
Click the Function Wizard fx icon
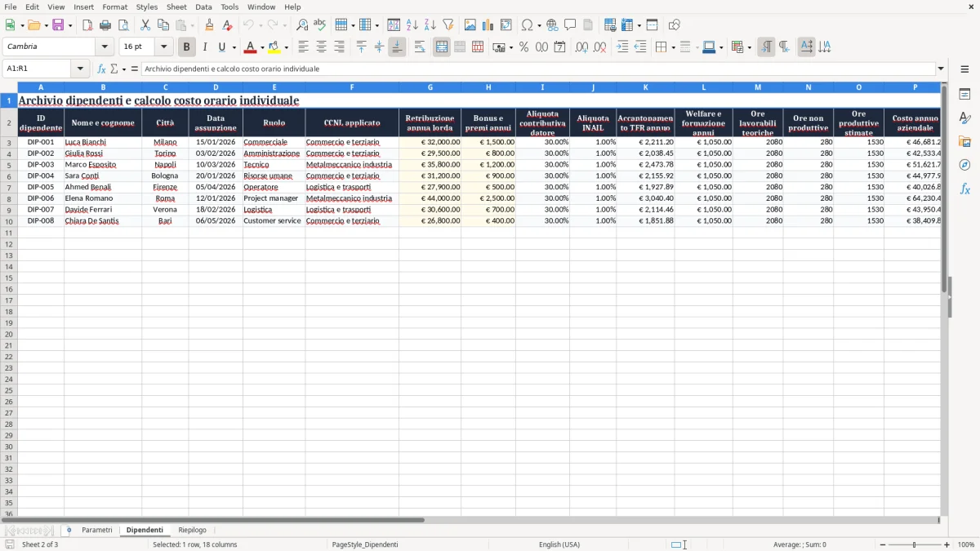(x=101, y=69)
